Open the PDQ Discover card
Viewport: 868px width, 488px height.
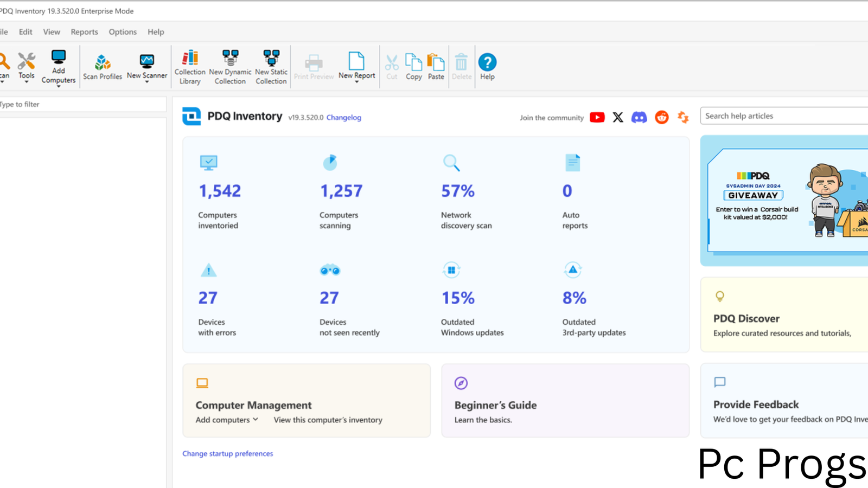(x=784, y=314)
